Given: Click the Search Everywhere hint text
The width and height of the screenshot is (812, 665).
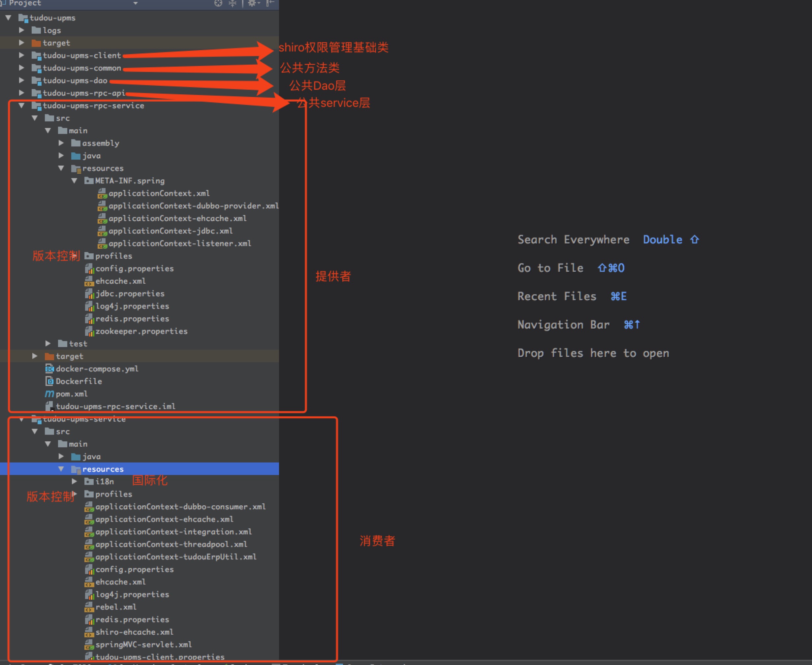Looking at the screenshot, I should coord(573,240).
